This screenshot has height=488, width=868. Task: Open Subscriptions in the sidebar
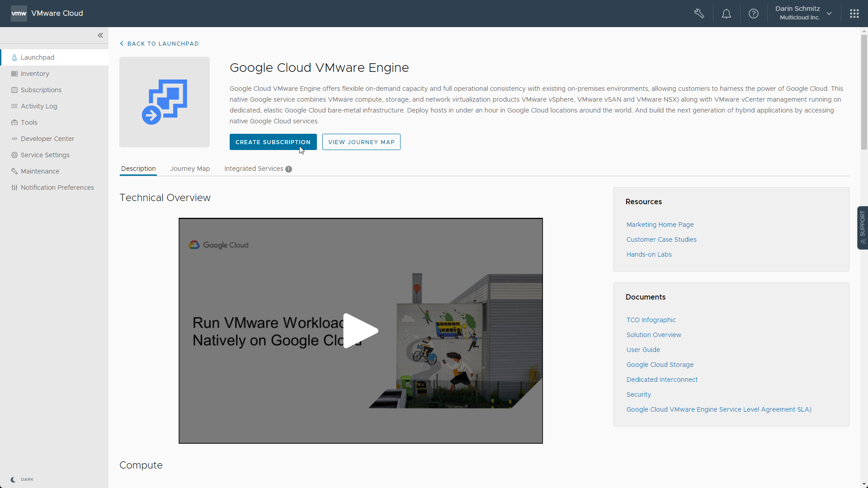click(54, 90)
